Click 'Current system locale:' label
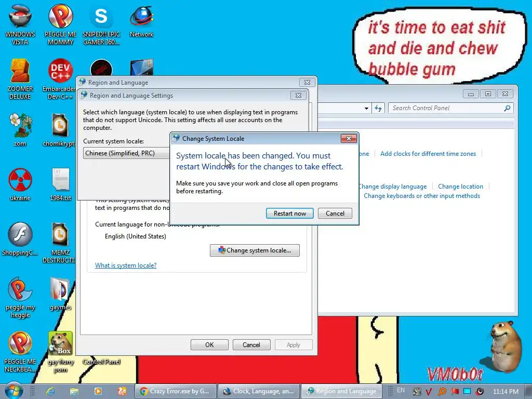Screen dimensions: 532x399 tap(113, 141)
